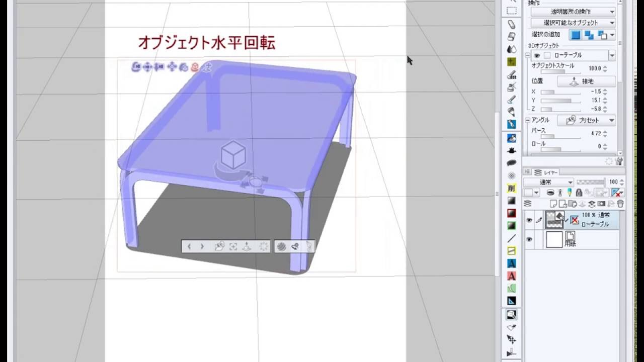Select the red gradient tool icon
This screenshot has height=362, width=644.
pyautogui.click(x=512, y=213)
